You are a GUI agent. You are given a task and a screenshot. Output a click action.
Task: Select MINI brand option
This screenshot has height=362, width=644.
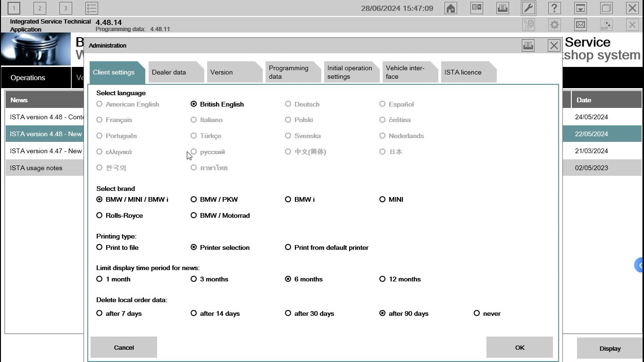coord(391,199)
